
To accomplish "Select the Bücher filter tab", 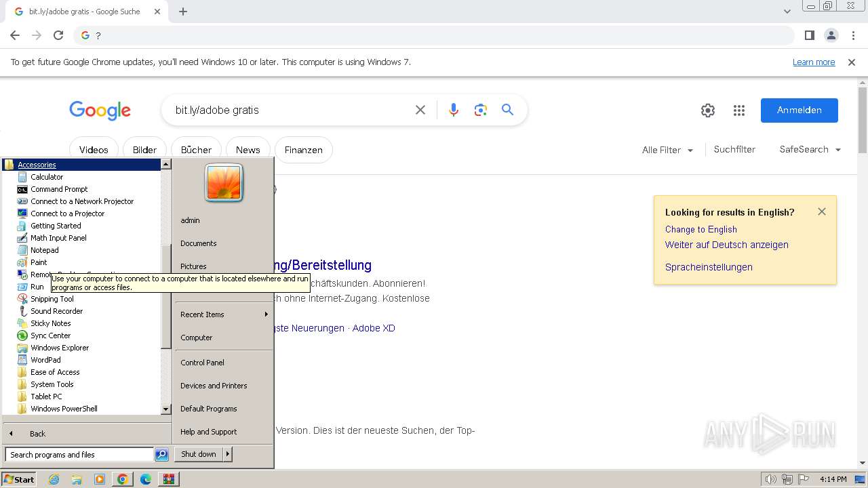I will pos(196,150).
